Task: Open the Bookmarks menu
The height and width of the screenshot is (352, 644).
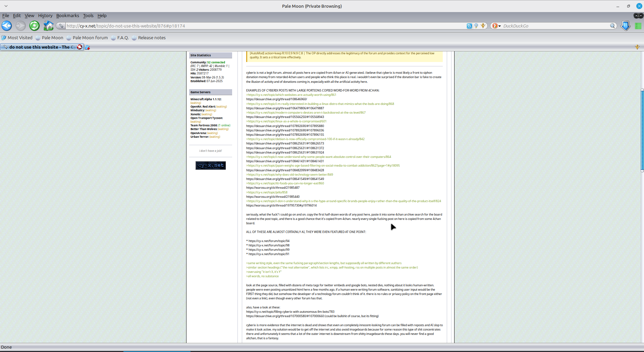Action: pyautogui.click(x=68, y=15)
